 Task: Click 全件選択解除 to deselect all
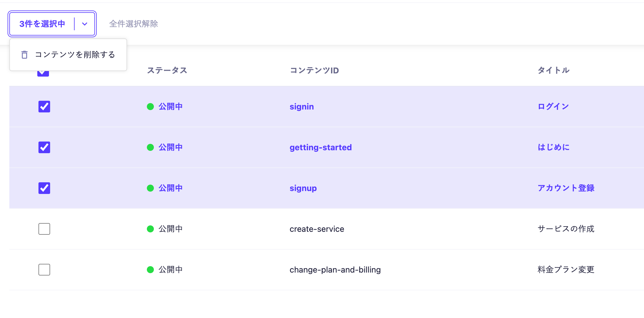pos(133,24)
